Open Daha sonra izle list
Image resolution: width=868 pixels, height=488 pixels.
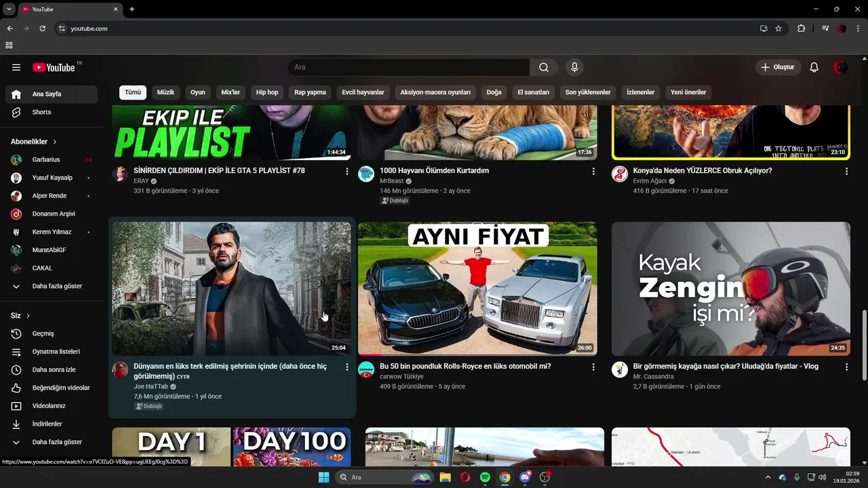[52, 369]
